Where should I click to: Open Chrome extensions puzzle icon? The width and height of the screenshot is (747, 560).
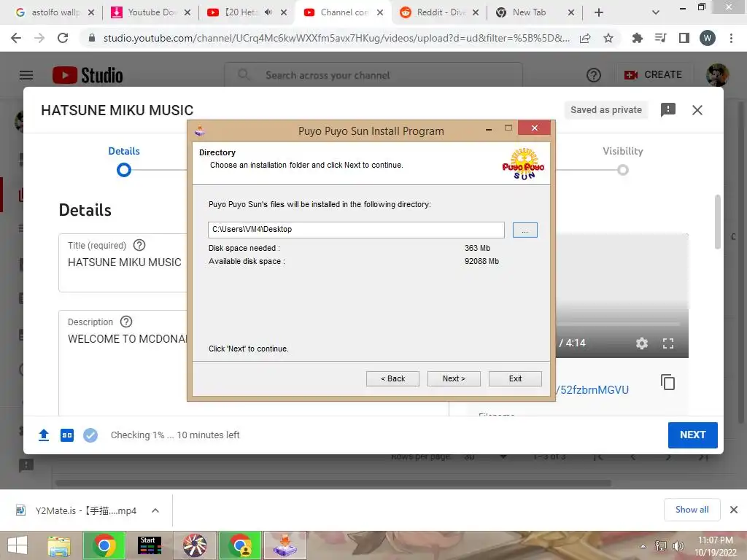637,38
